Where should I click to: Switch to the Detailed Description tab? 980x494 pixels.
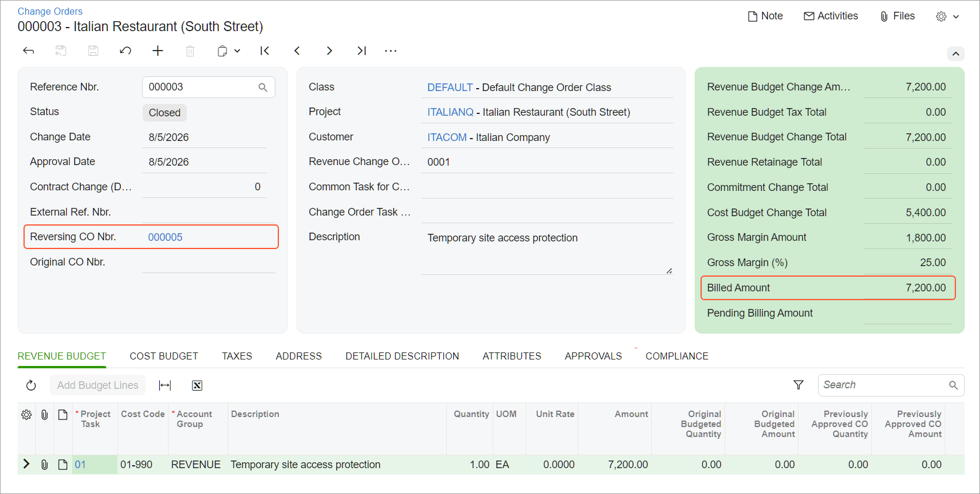click(402, 356)
